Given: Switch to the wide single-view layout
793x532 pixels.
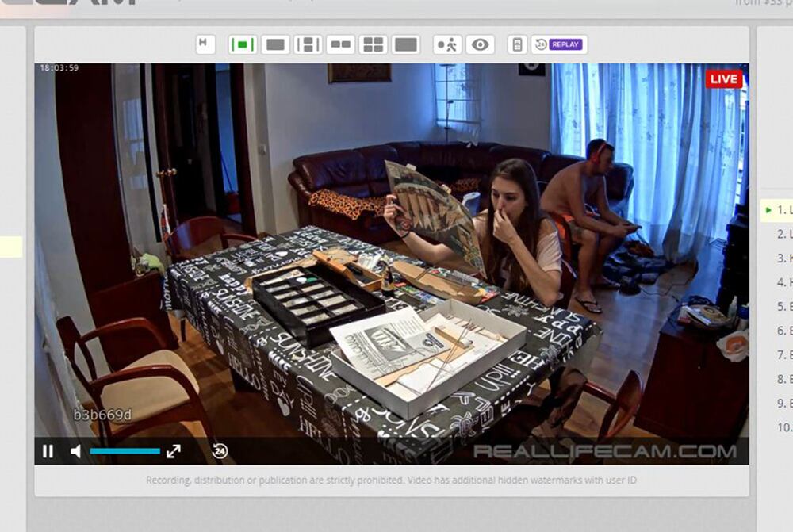Looking at the screenshot, I should point(275,45).
